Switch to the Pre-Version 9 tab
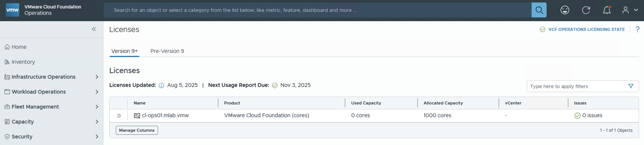The image size is (644, 145). [x=167, y=51]
